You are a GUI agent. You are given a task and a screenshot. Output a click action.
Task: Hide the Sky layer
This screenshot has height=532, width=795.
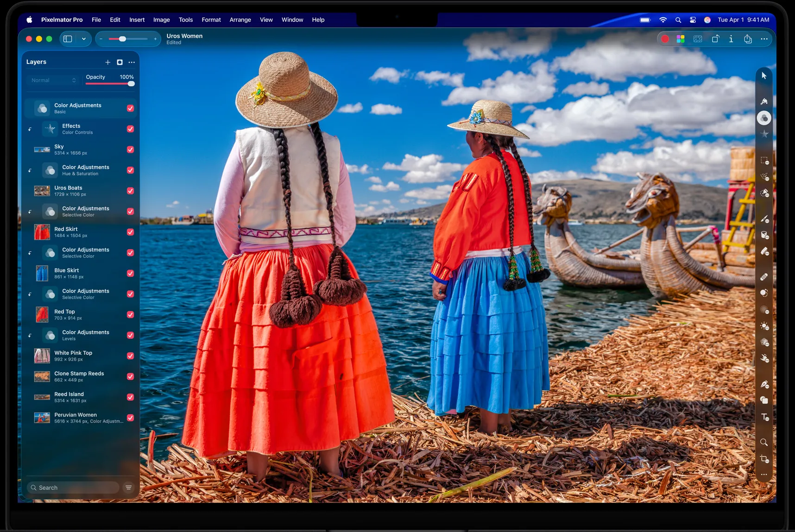tap(130, 150)
